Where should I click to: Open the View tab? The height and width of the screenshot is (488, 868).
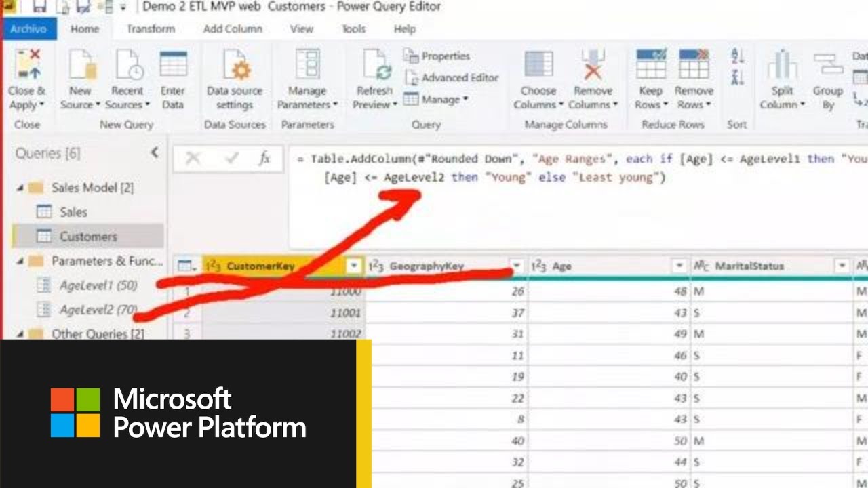click(302, 29)
